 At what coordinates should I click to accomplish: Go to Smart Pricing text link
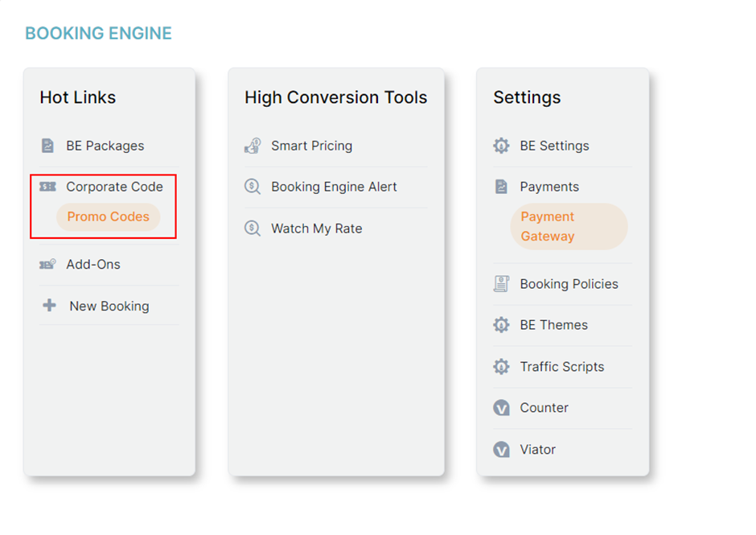(311, 146)
